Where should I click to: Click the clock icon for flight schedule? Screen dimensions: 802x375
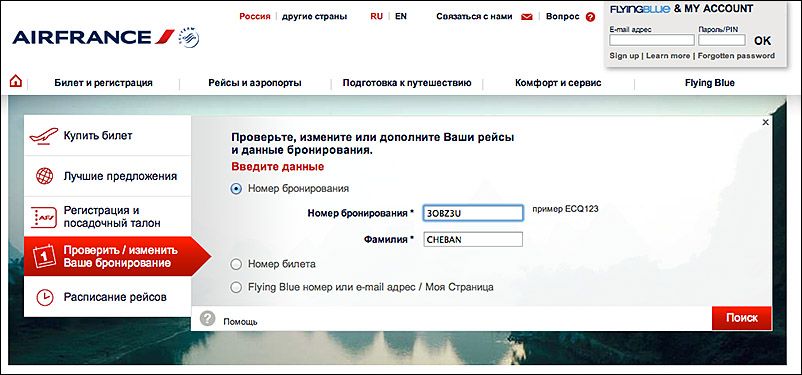click(x=45, y=297)
